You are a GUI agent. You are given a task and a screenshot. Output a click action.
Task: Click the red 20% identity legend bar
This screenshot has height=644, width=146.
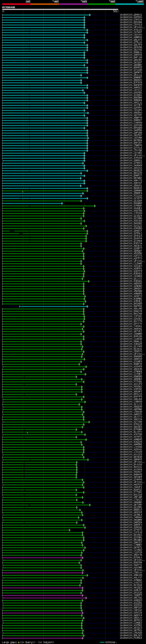click(16, 4)
